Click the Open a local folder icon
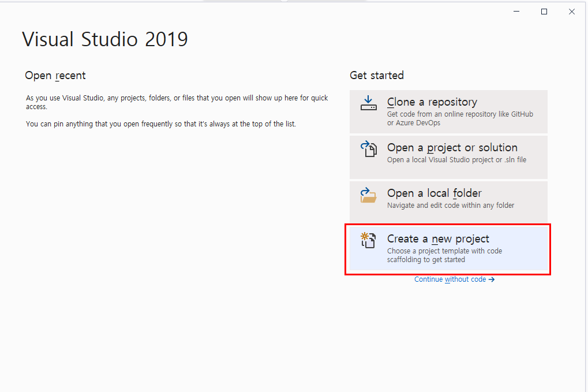 (368, 195)
